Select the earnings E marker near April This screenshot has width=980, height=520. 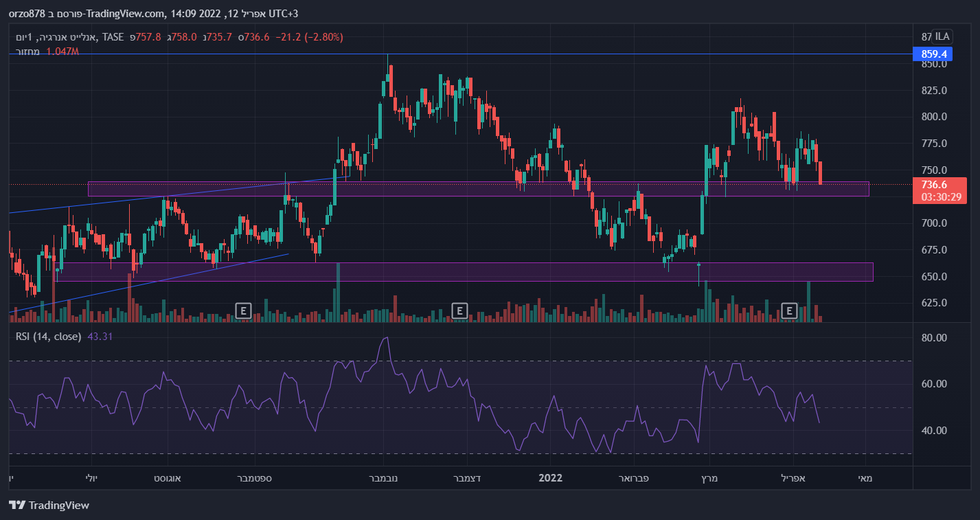789,310
